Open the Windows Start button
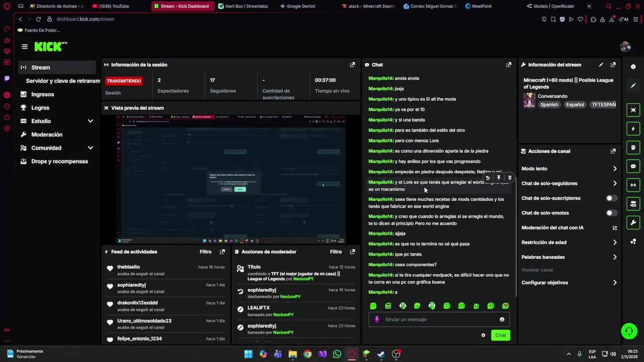 click(x=248, y=354)
